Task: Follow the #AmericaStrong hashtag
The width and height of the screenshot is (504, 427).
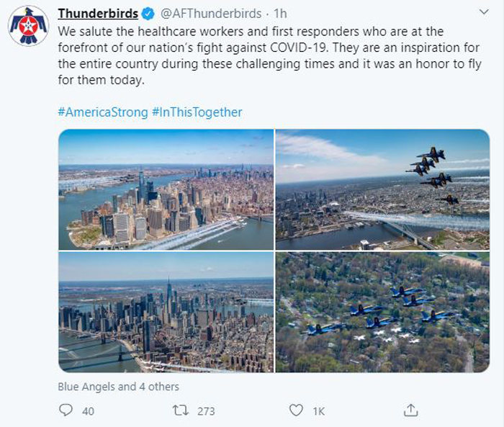Action: click(x=103, y=112)
